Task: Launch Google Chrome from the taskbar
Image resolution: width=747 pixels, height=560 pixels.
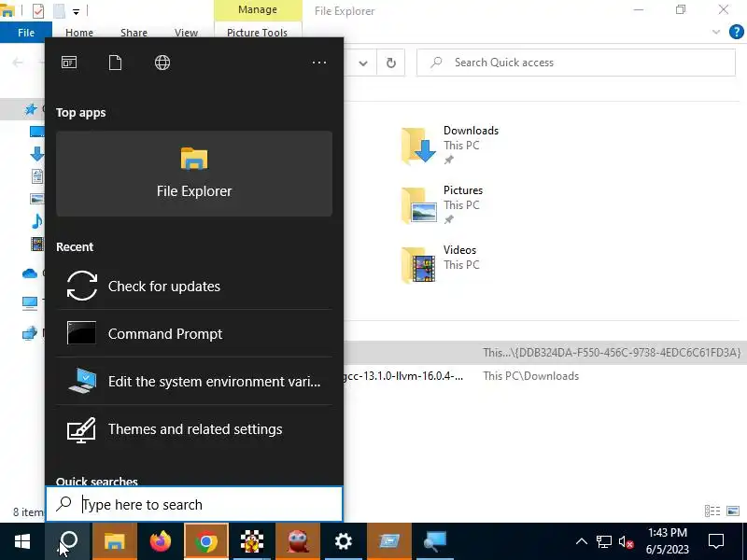Action: (206, 541)
